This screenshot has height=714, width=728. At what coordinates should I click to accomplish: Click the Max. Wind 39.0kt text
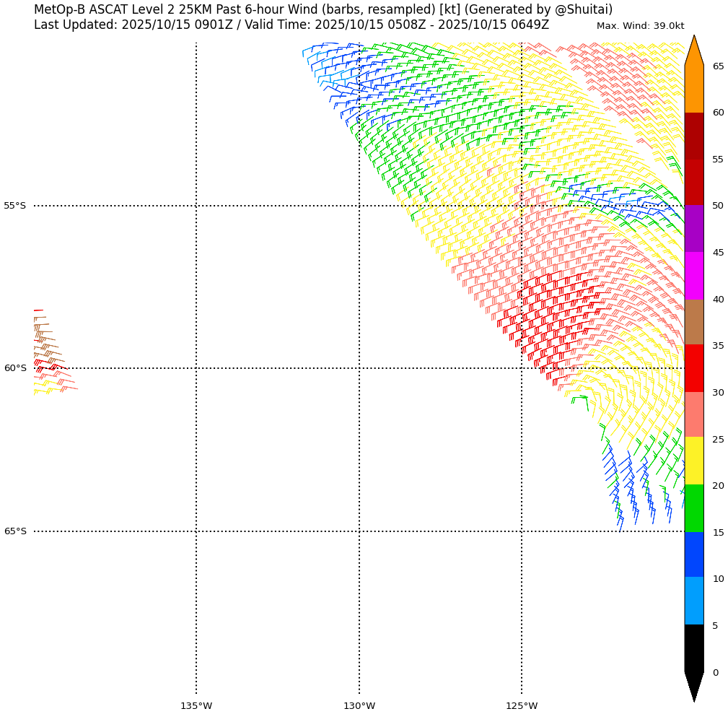[640, 26]
